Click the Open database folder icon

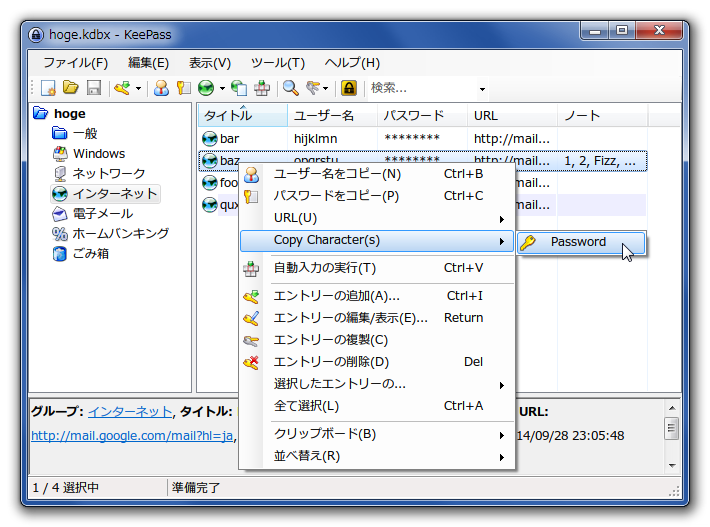[x=71, y=87]
